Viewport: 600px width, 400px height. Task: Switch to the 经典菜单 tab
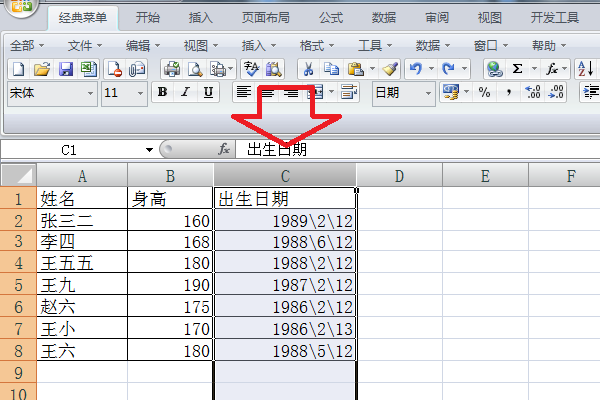click(83, 18)
